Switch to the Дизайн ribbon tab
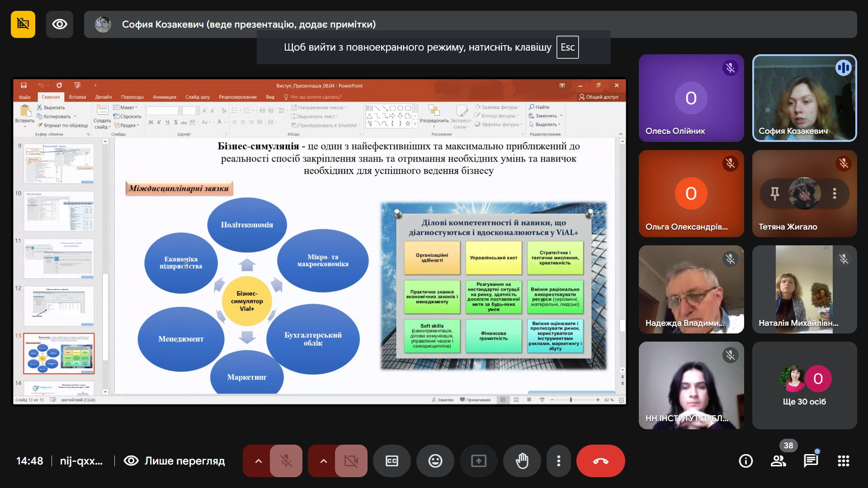Image resolution: width=868 pixels, height=488 pixels. (104, 97)
